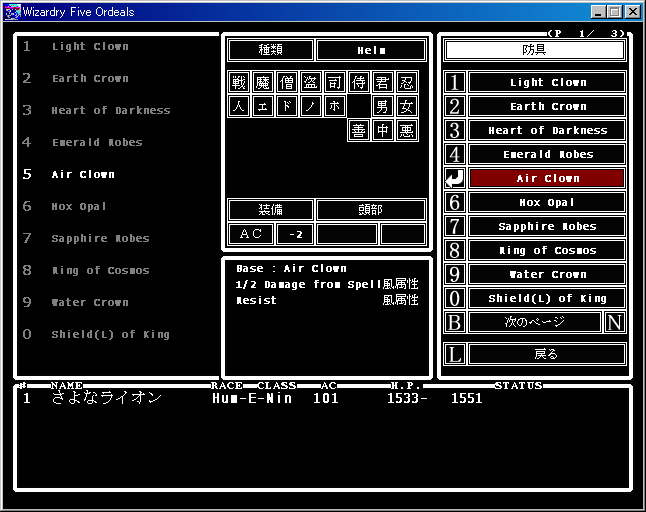
Task: Click the 人 human race icon
Action: pyautogui.click(x=239, y=106)
